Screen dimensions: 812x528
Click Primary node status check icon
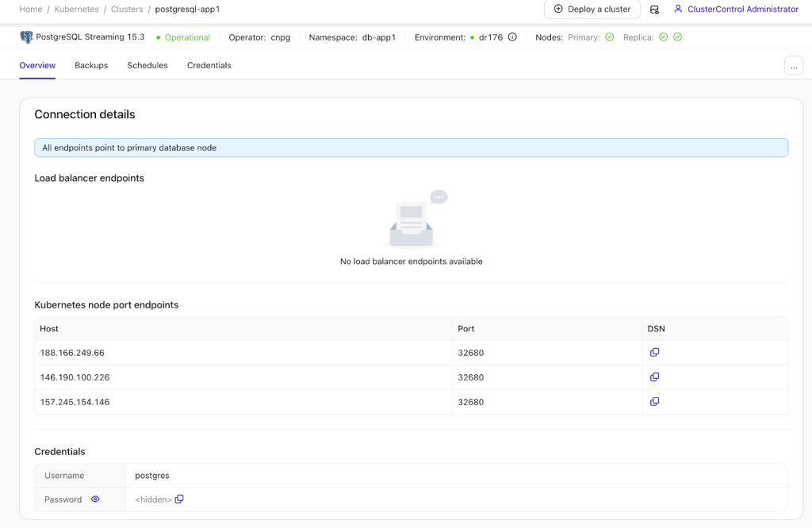tap(610, 37)
